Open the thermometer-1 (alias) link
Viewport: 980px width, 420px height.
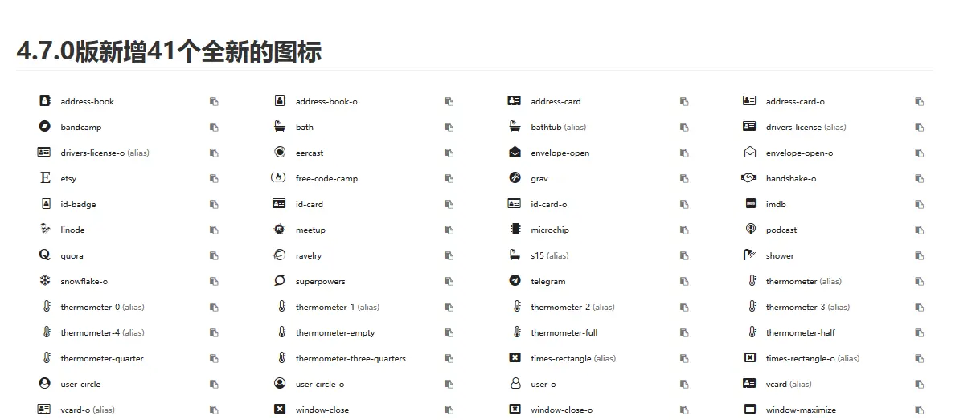tap(338, 307)
